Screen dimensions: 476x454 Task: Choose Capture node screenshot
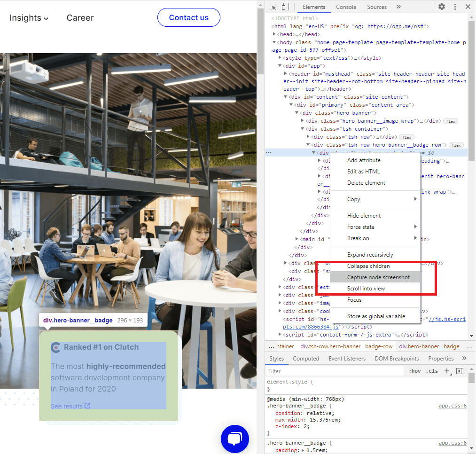pos(375,277)
